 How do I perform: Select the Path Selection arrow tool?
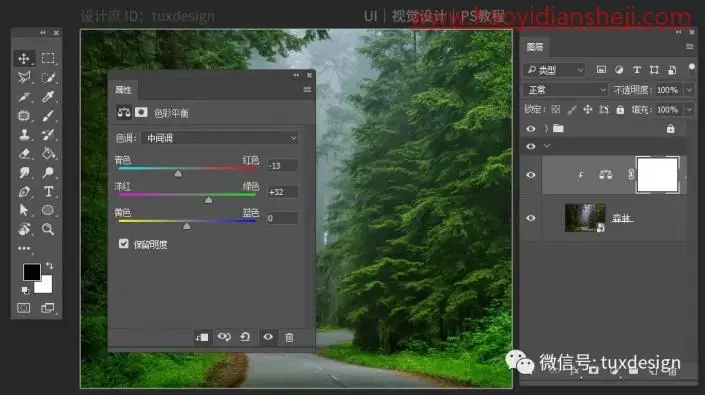point(24,210)
